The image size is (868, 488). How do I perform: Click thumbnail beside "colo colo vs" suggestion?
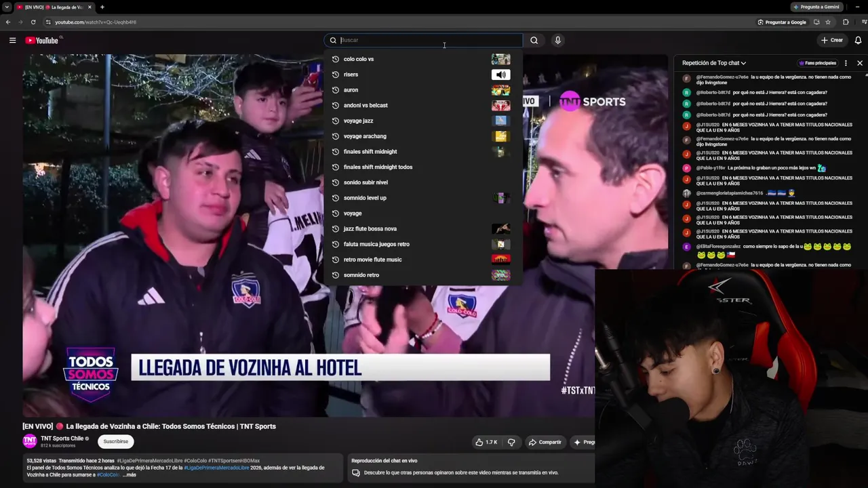(501, 59)
